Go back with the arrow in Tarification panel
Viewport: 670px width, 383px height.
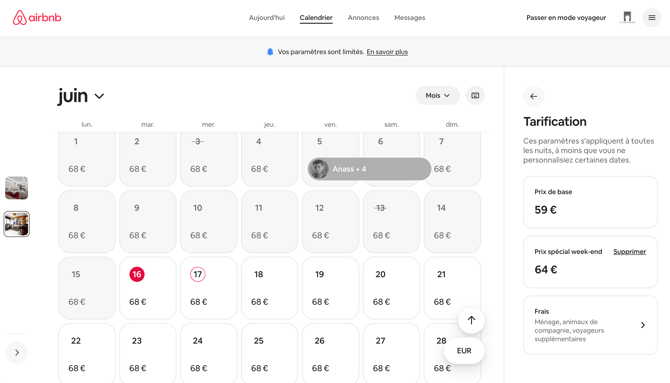(x=534, y=96)
